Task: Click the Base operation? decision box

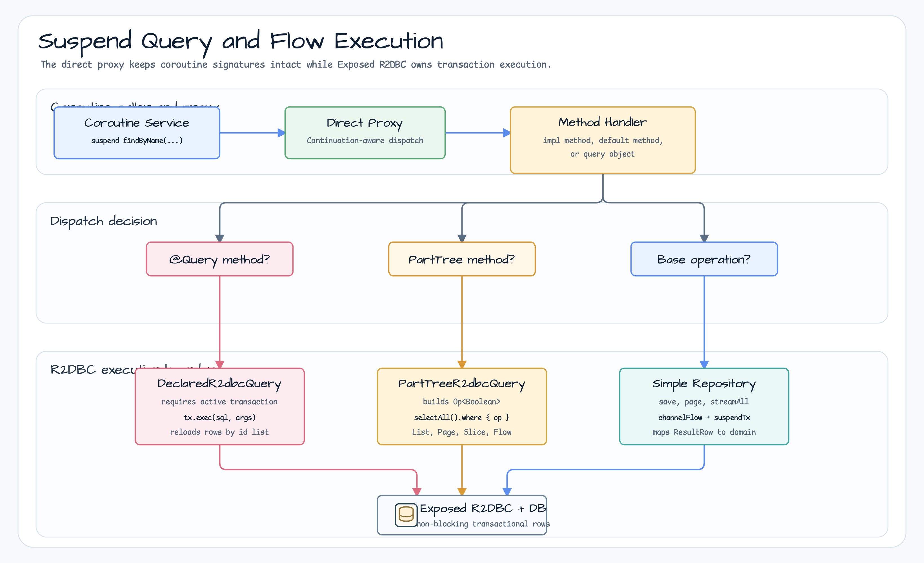Action: (x=704, y=259)
